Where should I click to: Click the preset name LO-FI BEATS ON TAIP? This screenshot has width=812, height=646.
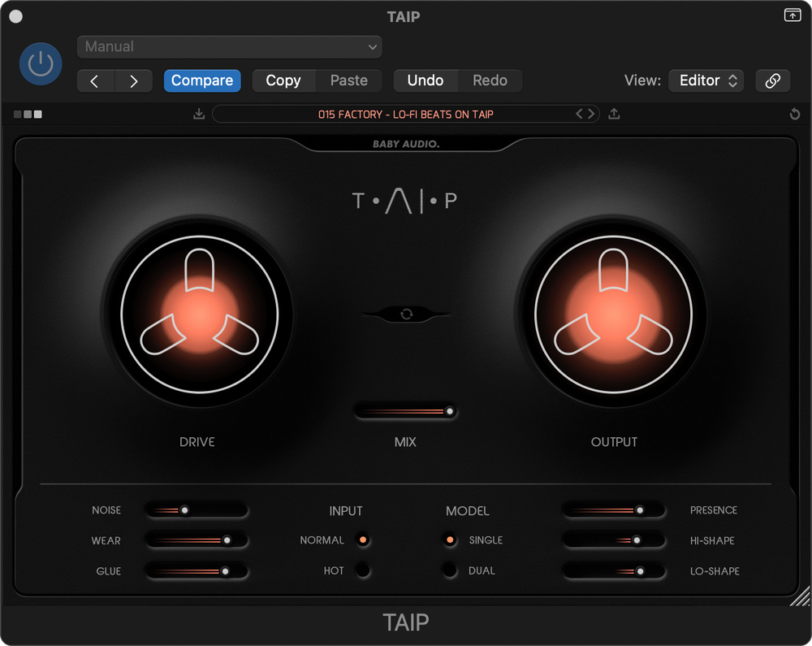pos(405,115)
